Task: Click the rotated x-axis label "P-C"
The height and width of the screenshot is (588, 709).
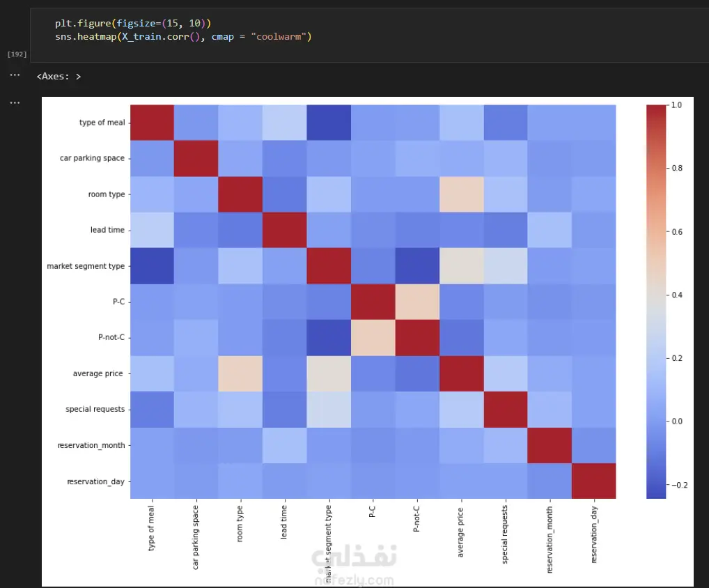Action: (372, 511)
